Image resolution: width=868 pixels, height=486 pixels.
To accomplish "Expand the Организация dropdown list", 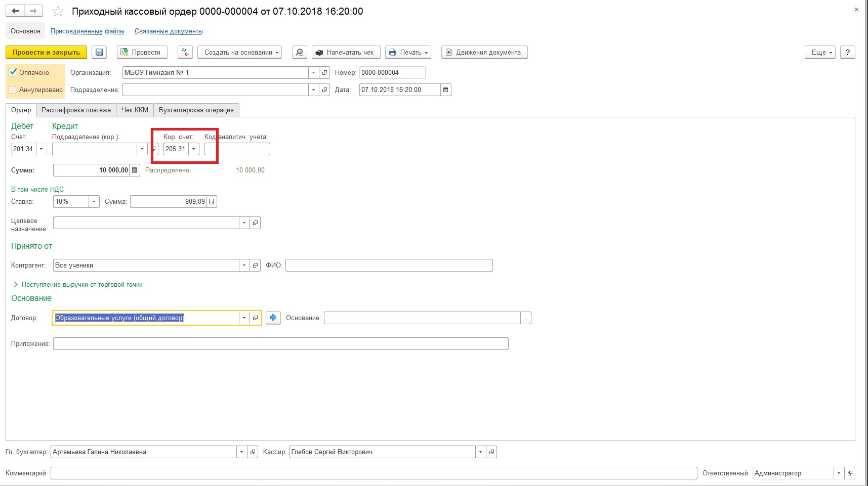I will click(313, 73).
